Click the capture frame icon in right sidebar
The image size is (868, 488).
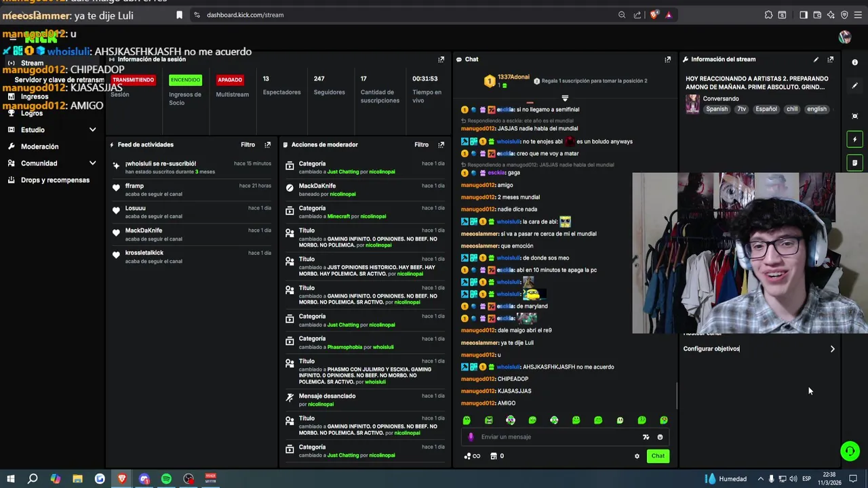[854, 116]
